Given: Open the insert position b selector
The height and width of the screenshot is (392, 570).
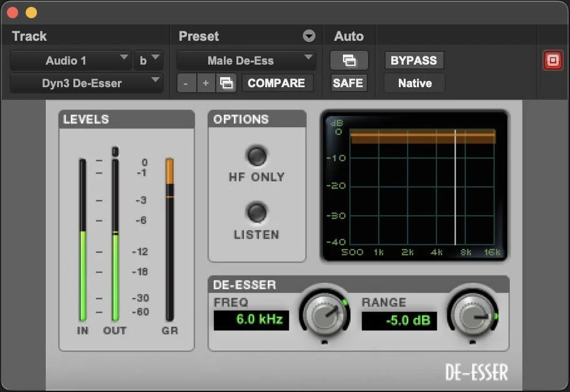Looking at the screenshot, I should point(149,60).
